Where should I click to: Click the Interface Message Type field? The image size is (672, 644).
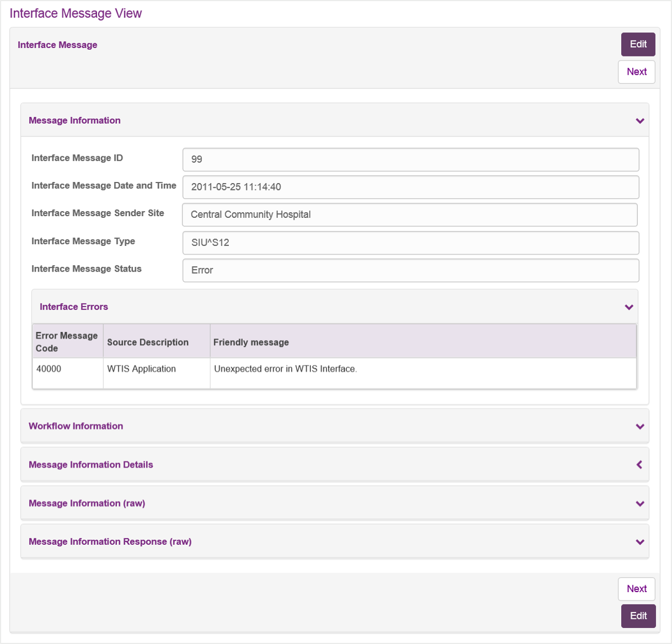click(x=411, y=243)
